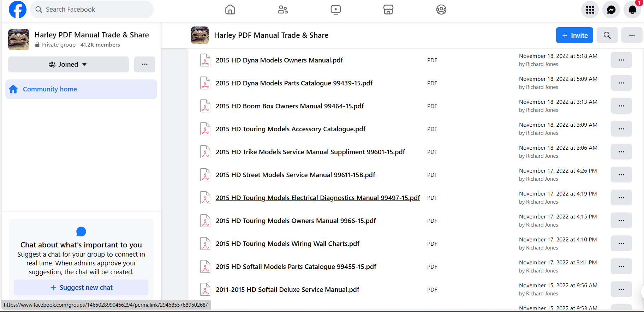The width and height of the screenshot is (644, 312).
Task: Open the Groups icon in top navigation
Action: pos(441,10)
